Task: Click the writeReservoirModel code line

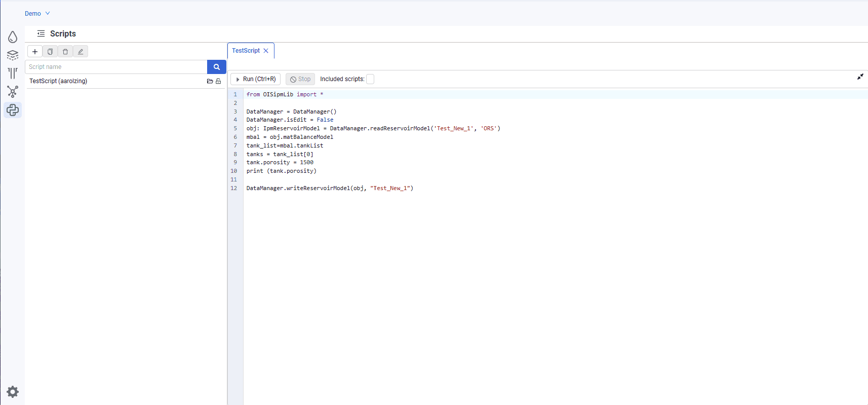Action: (x=330, y=188)
